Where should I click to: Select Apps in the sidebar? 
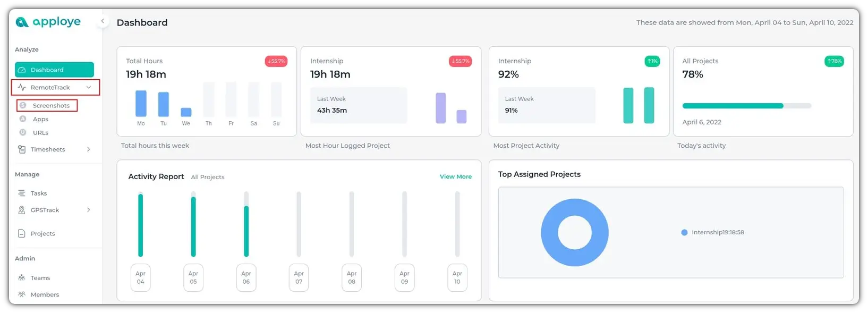[40, 120]
